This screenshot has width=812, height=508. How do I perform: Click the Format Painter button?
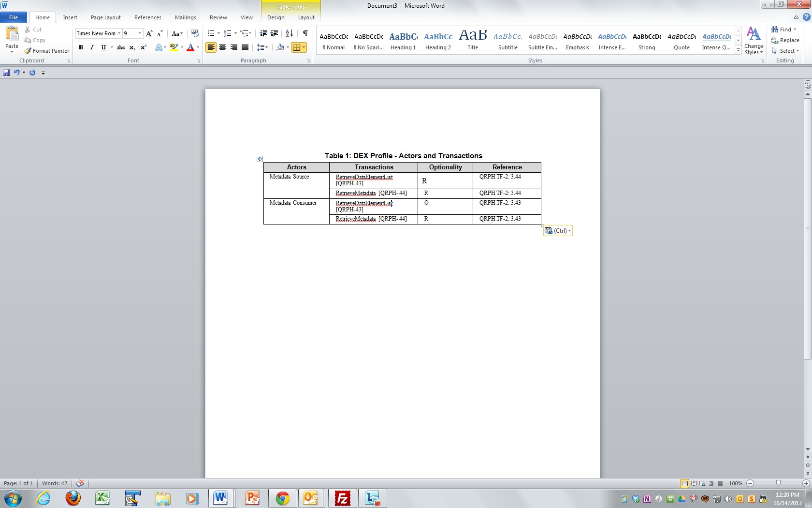point(47,51)
